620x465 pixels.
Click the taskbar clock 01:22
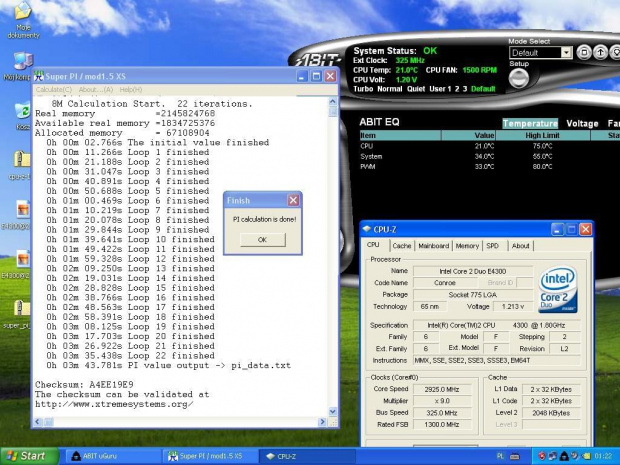(x=603, y=456)
